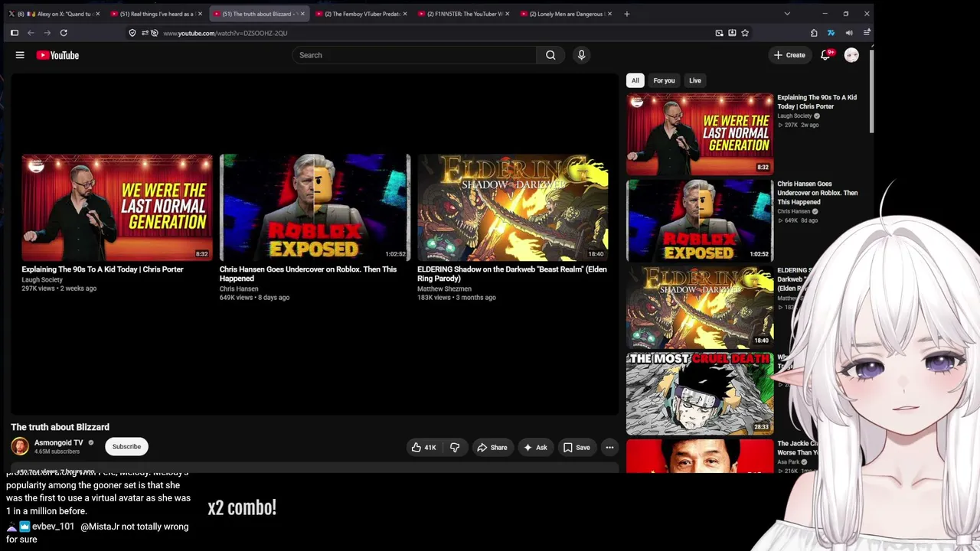Open more actions for the video
The width and height of the screenshot is (980, 551).
[x=609, y=448]
